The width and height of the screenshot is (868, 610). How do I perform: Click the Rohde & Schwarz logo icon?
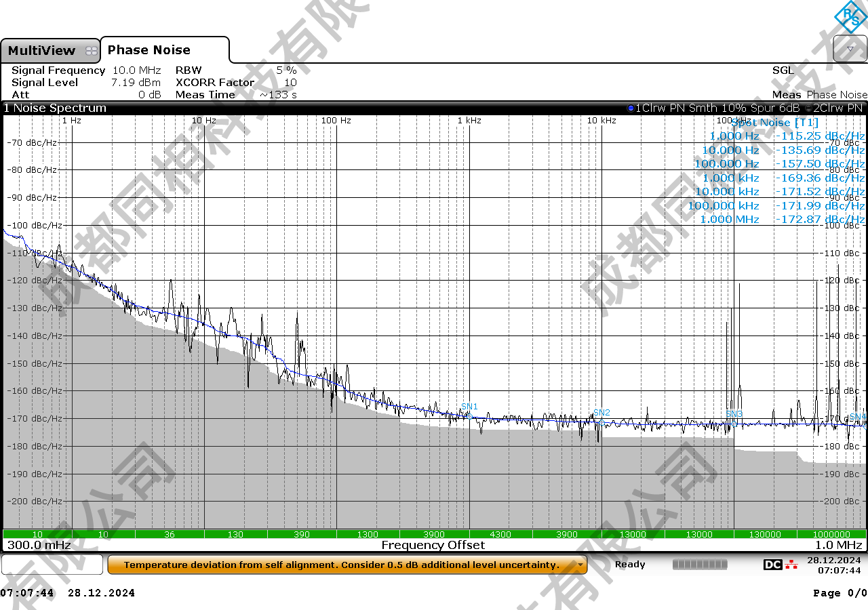(x=850, y=17)
